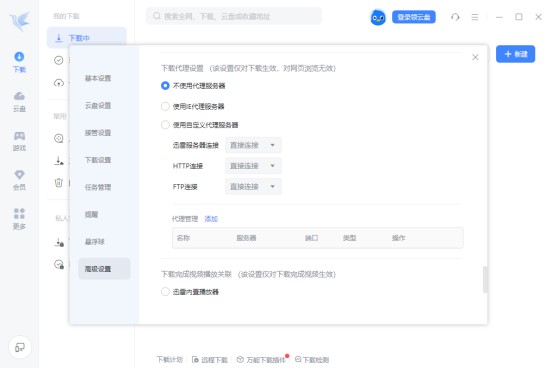The image size is (557, 368).
Task: Open the FTP连接 dropdown
Action: point(253,186)
